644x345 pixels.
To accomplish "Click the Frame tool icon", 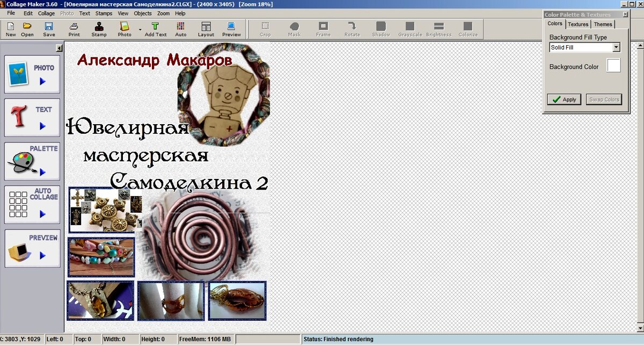I will tap(323, 29).
